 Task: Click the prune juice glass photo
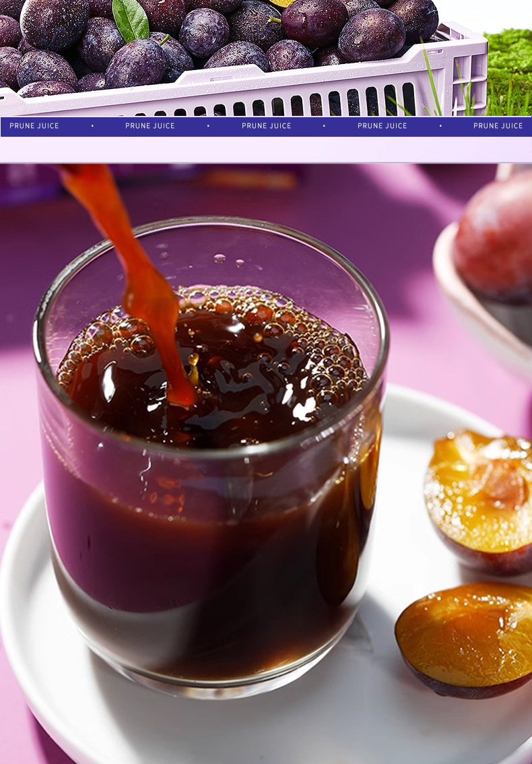[x=266, y=464]
